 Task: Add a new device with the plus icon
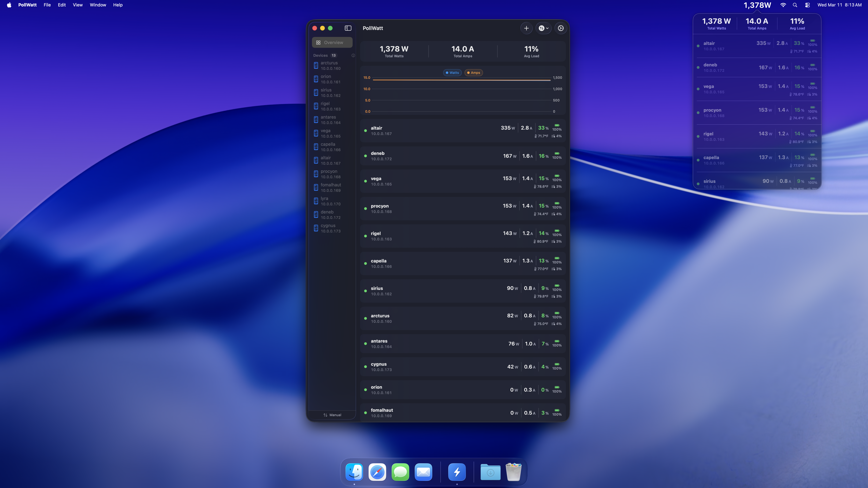pyautogui.click(x=526, y=28)
